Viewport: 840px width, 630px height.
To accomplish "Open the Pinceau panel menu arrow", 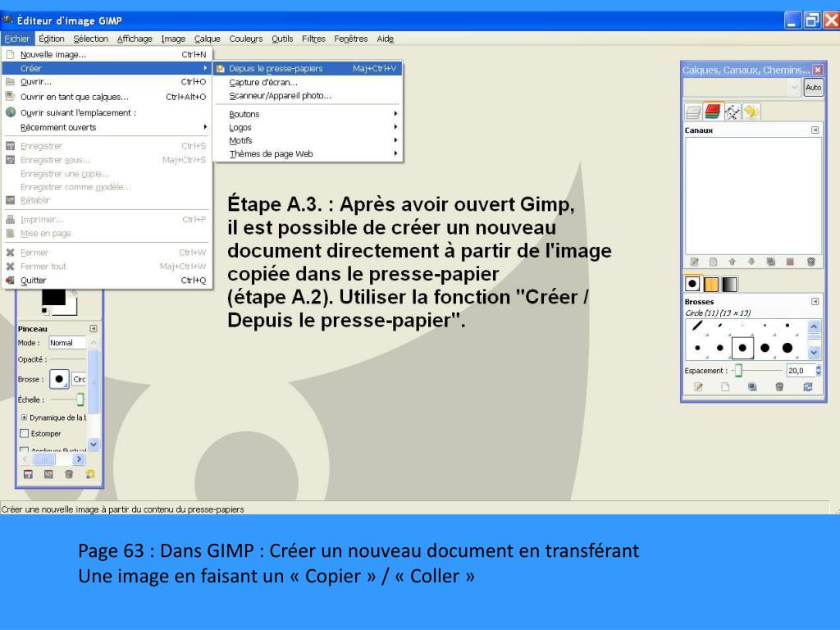I will (x=94, y=328).
